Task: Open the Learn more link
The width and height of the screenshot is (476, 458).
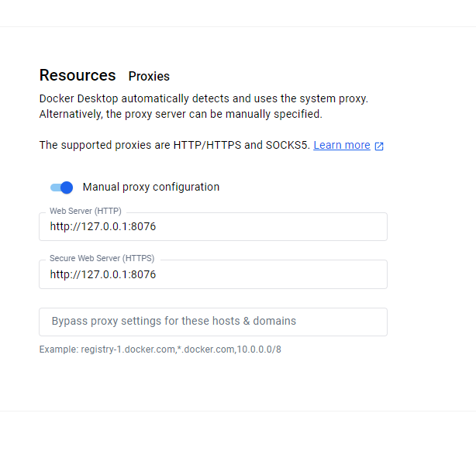Action: [x=342, y=145]
